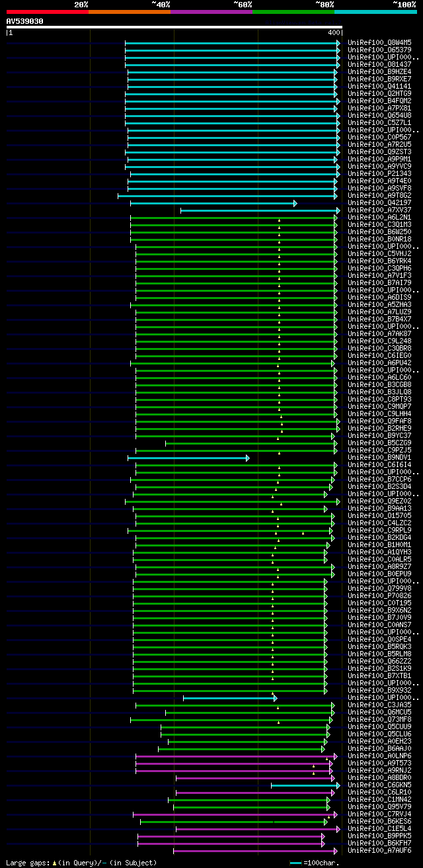Screen dimensions: 423x868
Task: Select the UniRef100_B9PPK5 label
Action: (379, 836)
